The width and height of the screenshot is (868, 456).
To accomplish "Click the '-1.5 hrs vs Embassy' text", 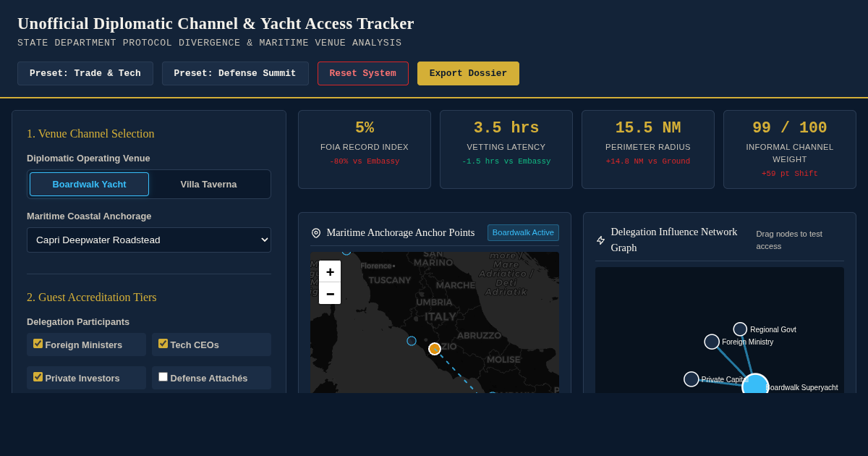I will click(506, 161).
